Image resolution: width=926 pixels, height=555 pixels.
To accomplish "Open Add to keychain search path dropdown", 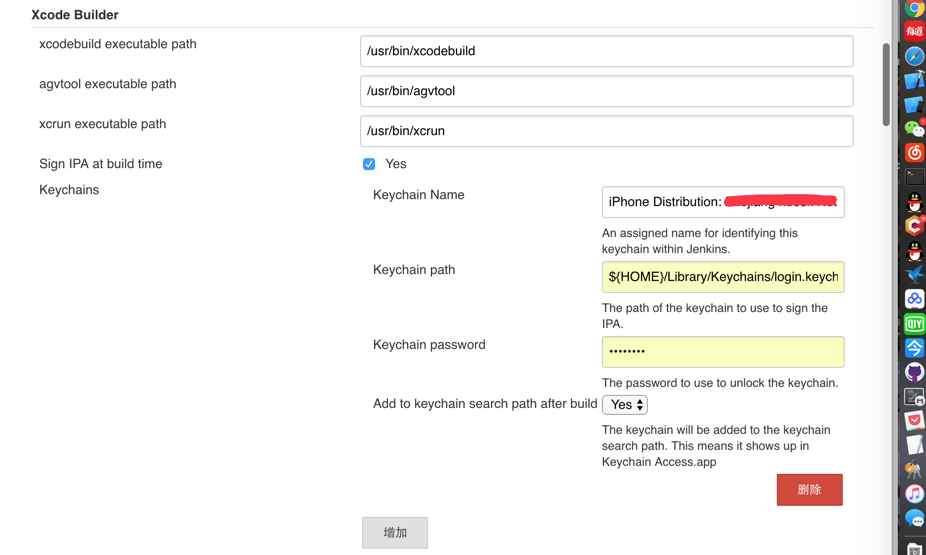I will 625,405.
